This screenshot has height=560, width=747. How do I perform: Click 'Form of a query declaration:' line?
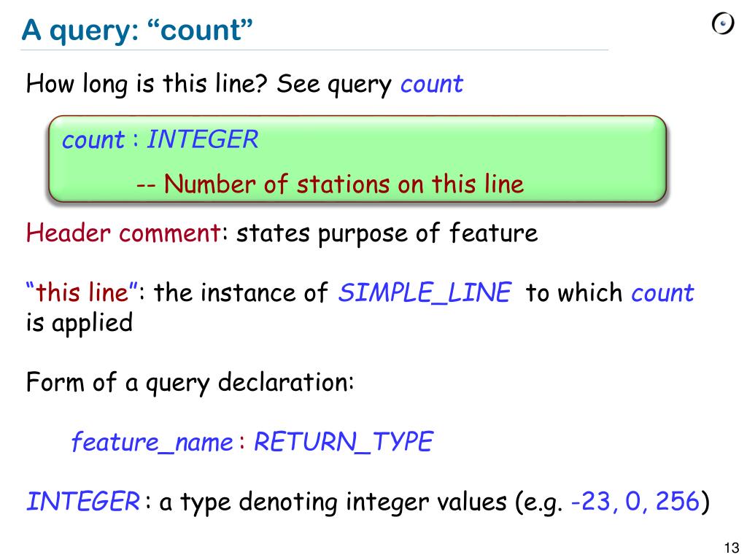(190, 382)
